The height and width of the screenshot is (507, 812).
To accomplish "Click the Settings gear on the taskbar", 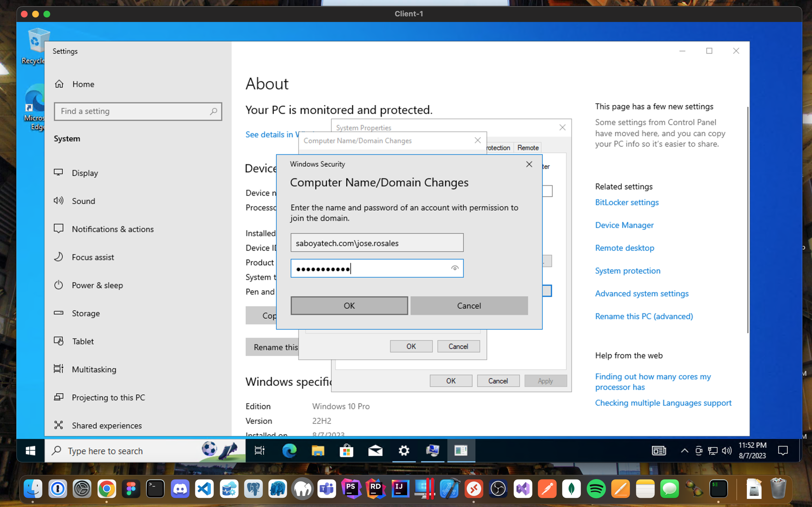I will [x=404, y=451].
